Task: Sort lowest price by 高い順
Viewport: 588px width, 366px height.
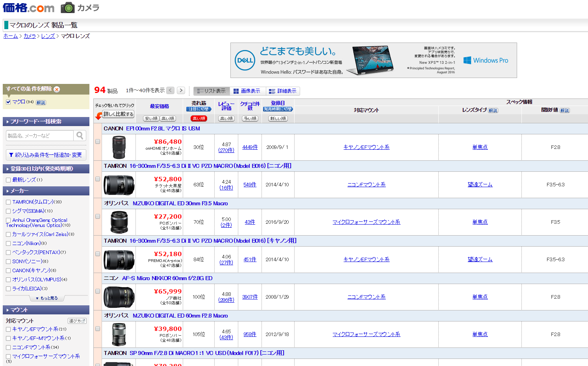Action: pos(168,119)
